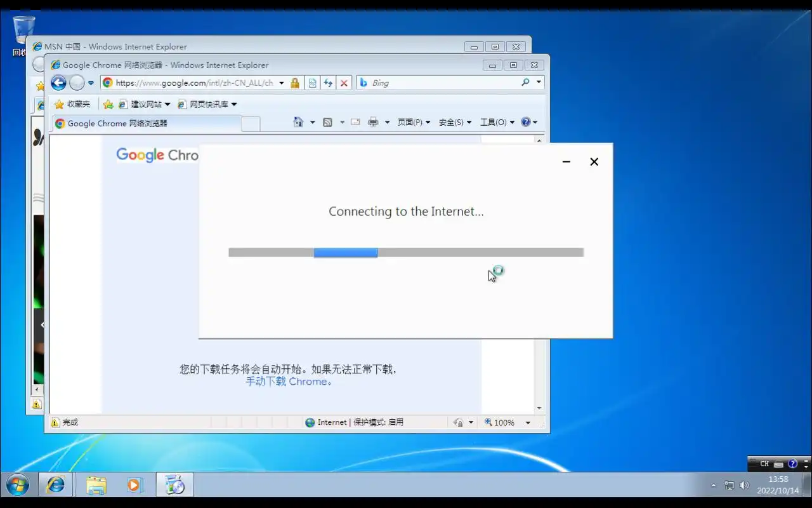The height and width of the screenshot is (508, 812).
Task: Open the 网页快讯库 web slice gallery
Action: [207, 104]
